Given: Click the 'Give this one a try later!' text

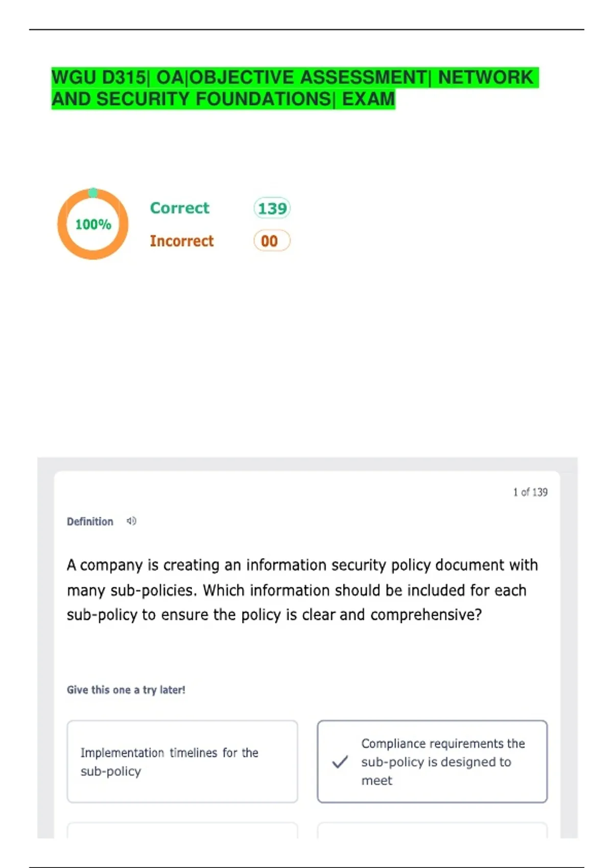Looking at the screenshot, I should pyautogui.click(x=126, y=690).
